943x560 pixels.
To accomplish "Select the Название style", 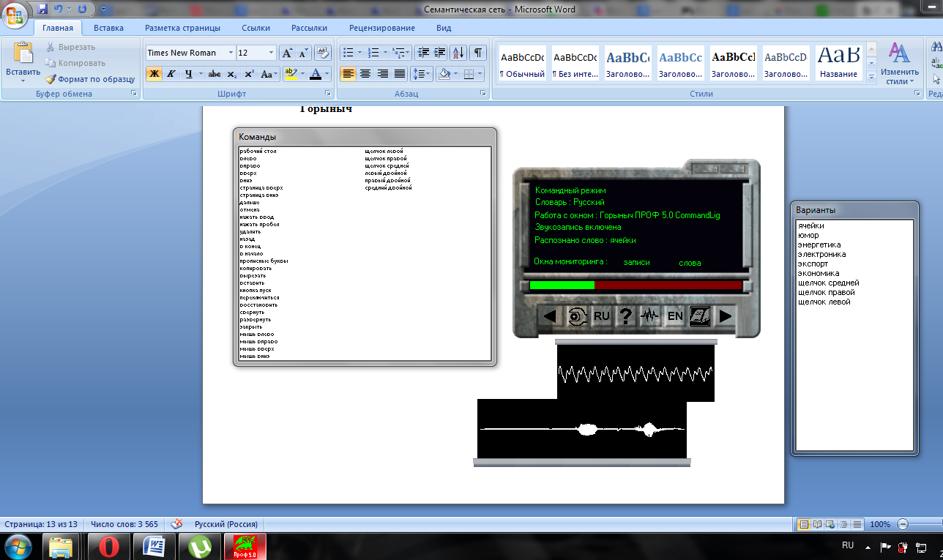I will 838,64.
